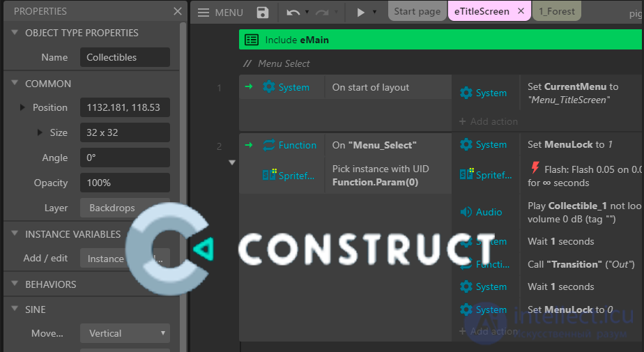This screenshot has width=644, height=352.
Task: Select On start of layout condition
Action: point(371,88)
